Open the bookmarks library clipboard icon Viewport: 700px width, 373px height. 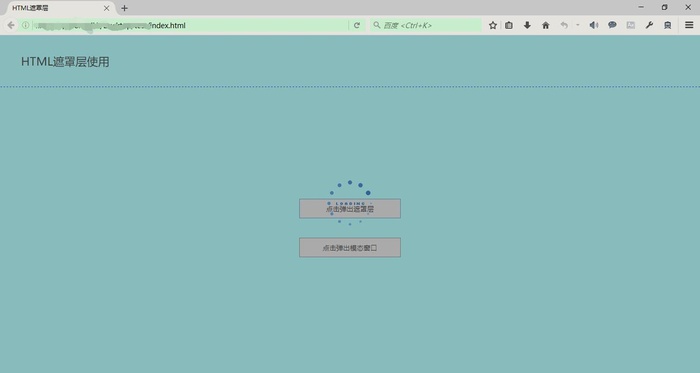click(509, 25)
